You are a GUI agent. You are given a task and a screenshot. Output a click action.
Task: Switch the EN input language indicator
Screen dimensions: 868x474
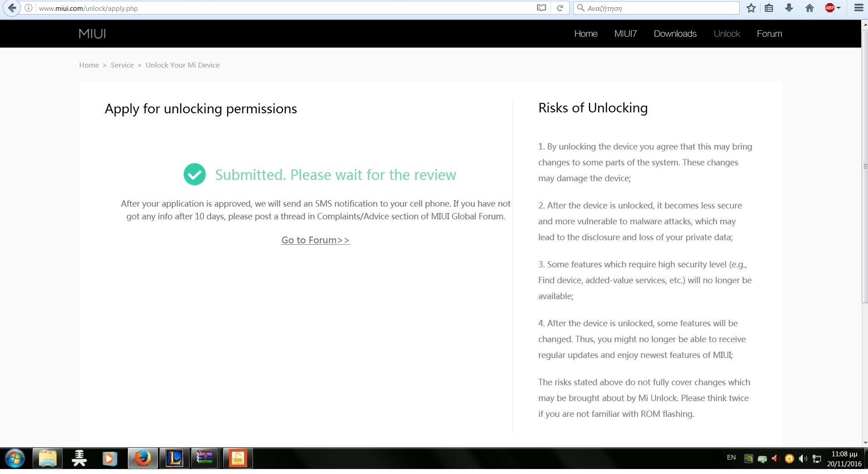tap(731, 458)
